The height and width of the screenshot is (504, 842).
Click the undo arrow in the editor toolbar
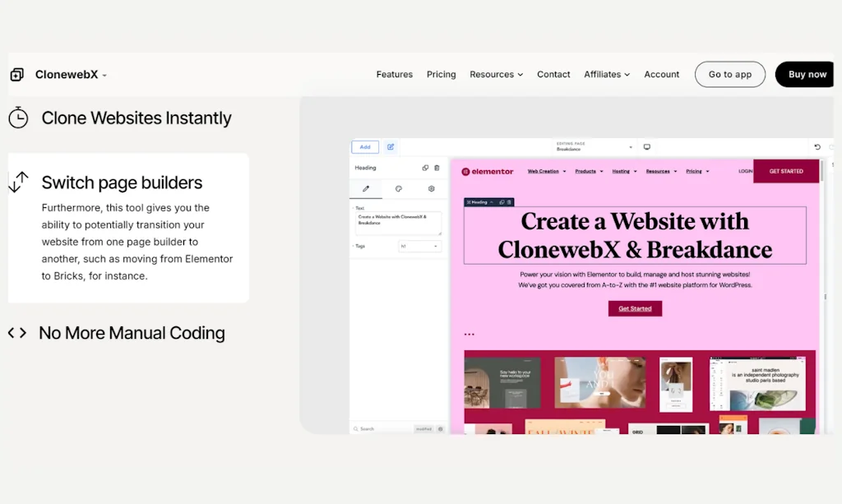[817, 148]
